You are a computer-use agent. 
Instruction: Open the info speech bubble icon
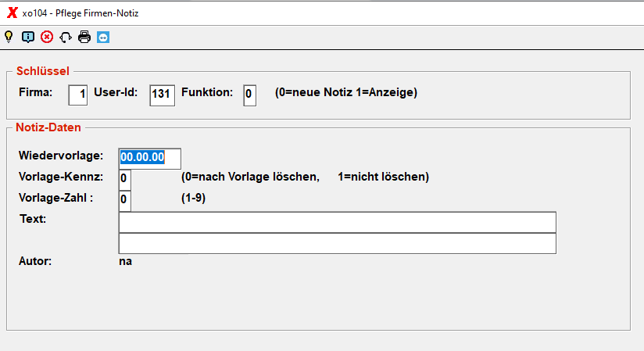28,38
